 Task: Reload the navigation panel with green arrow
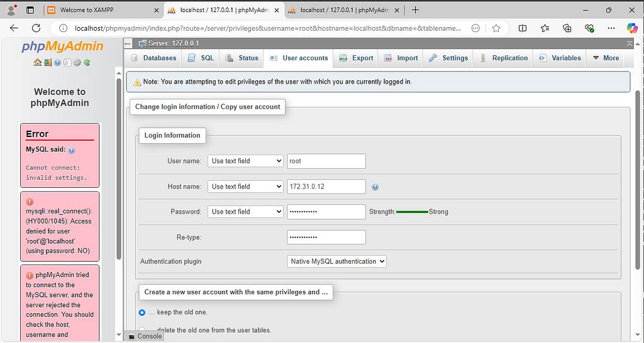pos(87,62)
